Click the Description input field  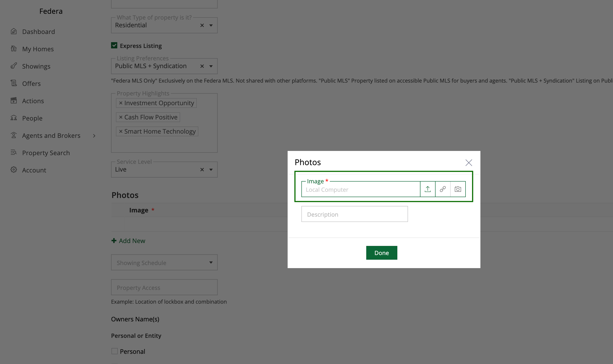(355, 214)
